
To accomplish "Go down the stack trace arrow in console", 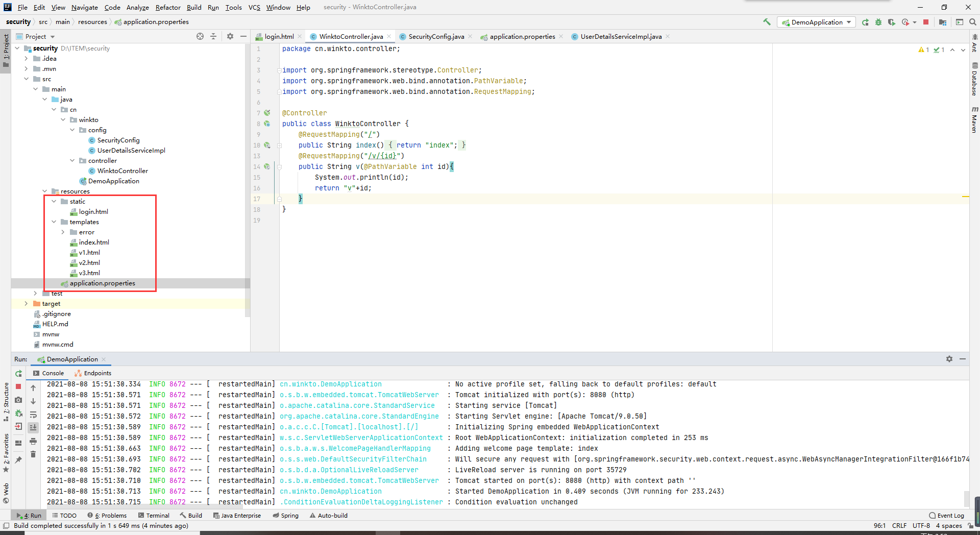I will (x=33, y=401).
